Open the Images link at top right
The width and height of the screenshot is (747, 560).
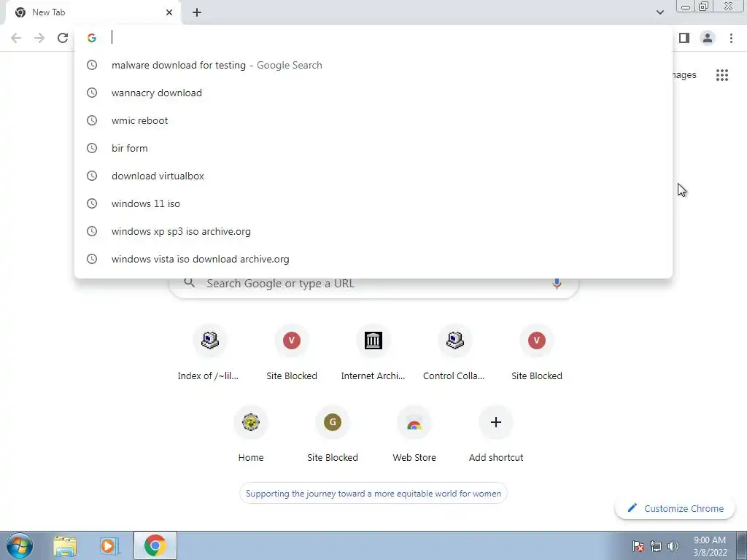[x=684, y=75]
